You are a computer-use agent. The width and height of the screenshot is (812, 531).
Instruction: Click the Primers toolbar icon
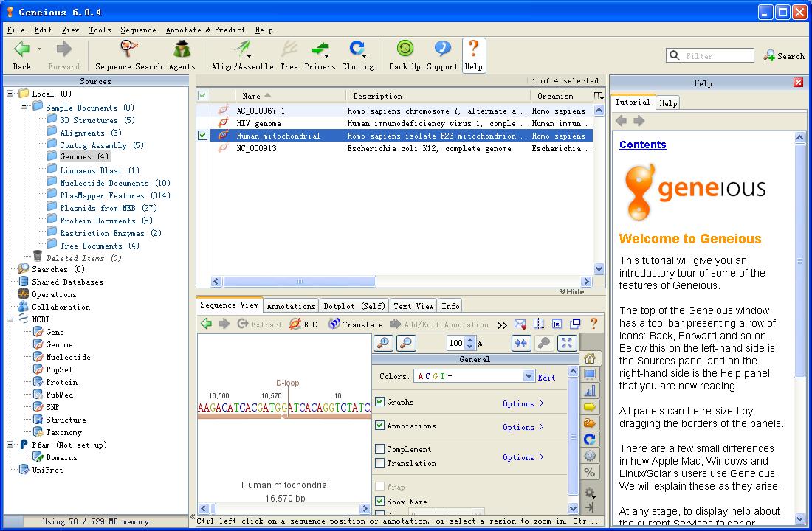(x=320, y=49)
